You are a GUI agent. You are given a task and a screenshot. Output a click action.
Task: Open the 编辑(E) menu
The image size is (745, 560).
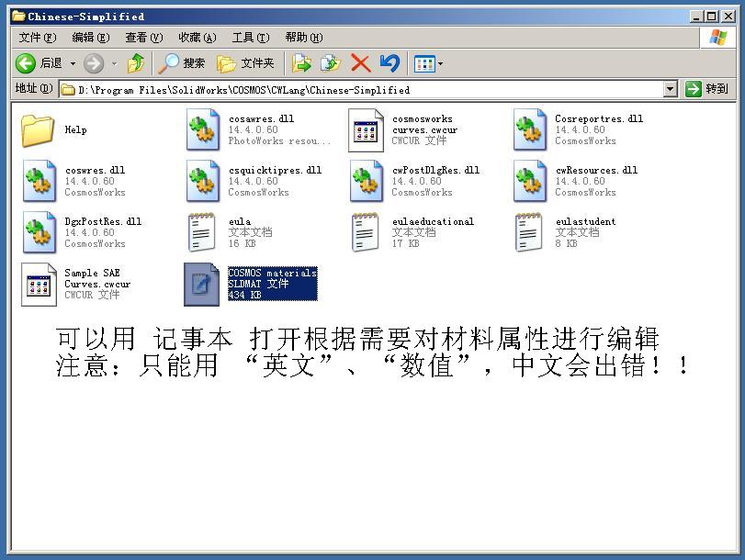click(x=90, y=37)
